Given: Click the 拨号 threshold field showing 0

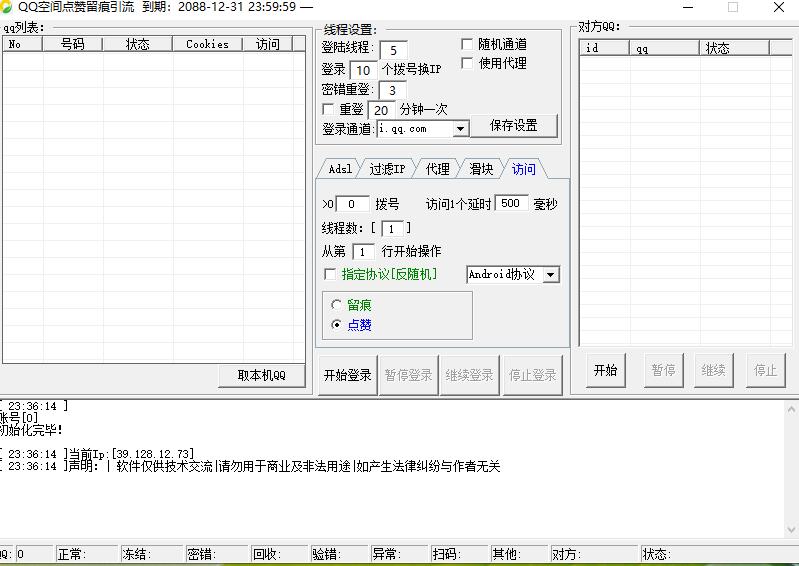Looking at the screenshot, I should pyautogui.click(x=352, y=204).
